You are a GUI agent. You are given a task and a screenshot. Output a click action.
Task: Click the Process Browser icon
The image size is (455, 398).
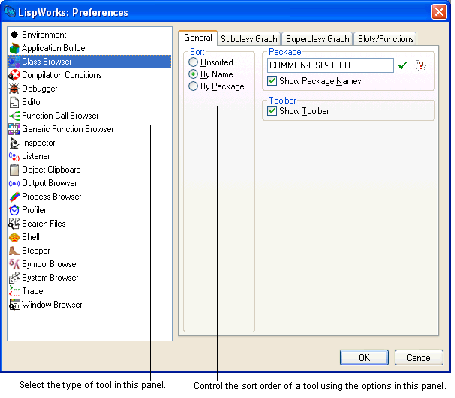pos(14,197)
